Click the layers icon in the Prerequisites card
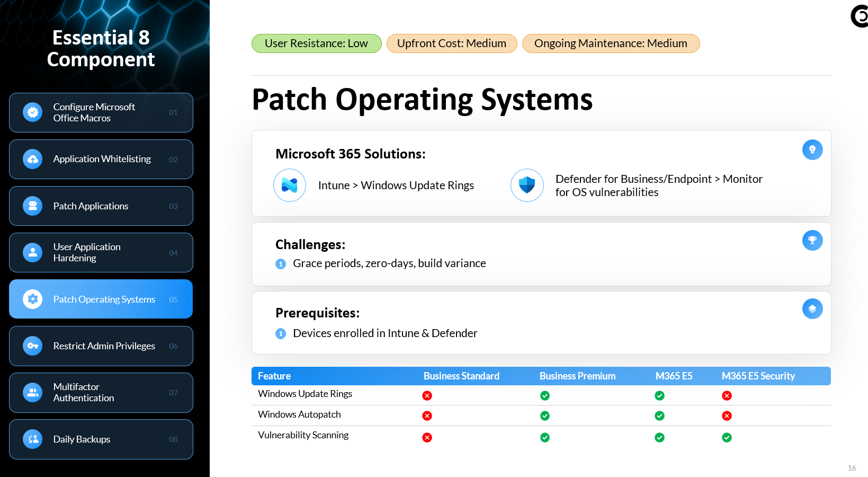Screen dimensions: 868x477 pyautogui.click(x=812, y=309)
